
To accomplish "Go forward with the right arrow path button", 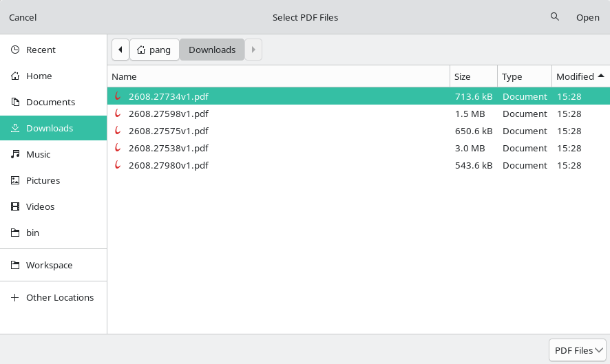I will [253, 50].
